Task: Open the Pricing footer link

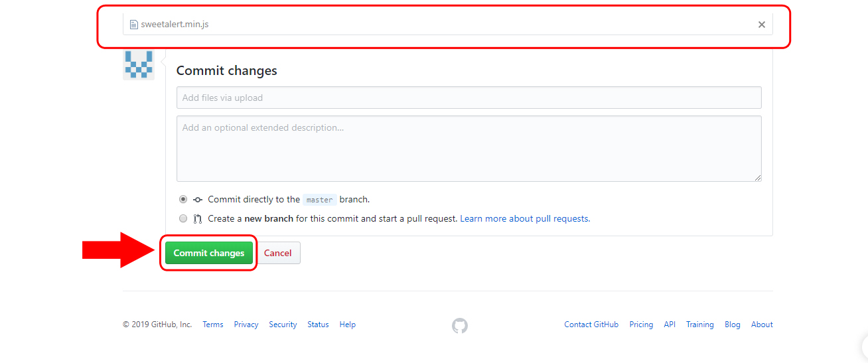Action: 641,325
